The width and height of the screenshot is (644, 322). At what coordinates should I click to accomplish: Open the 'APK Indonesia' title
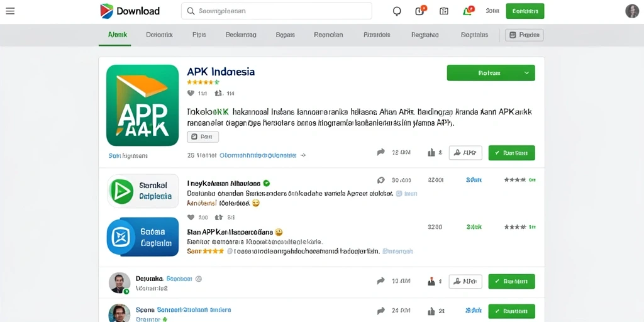221,72
